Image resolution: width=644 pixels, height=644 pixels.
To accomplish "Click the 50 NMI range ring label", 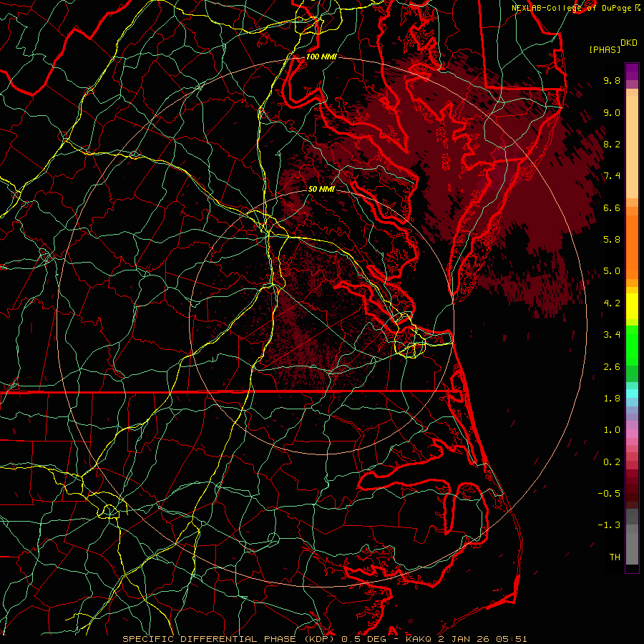I will tap(321, 189).
